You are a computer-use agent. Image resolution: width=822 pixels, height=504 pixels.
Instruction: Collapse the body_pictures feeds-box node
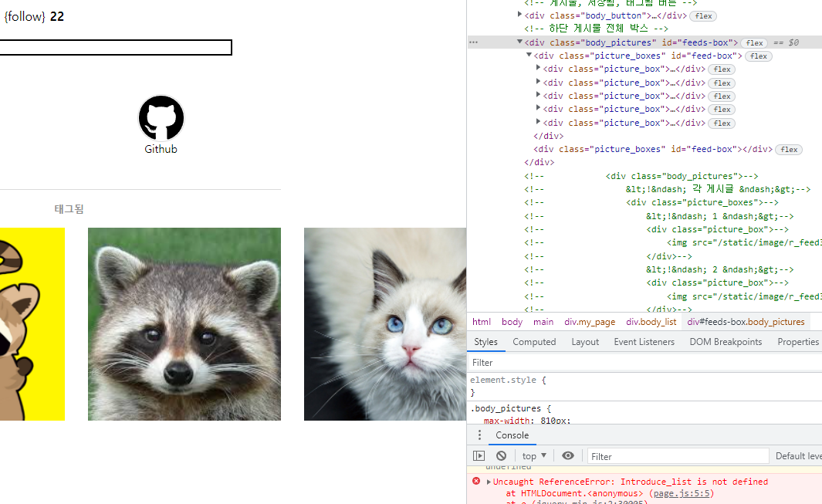(x=519, y=42)
